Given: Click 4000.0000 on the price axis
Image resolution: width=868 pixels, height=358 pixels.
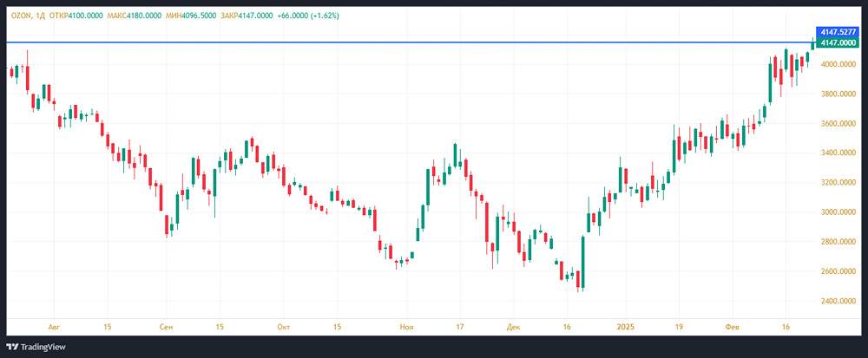Looking at the screenshot, I should 838,65.
